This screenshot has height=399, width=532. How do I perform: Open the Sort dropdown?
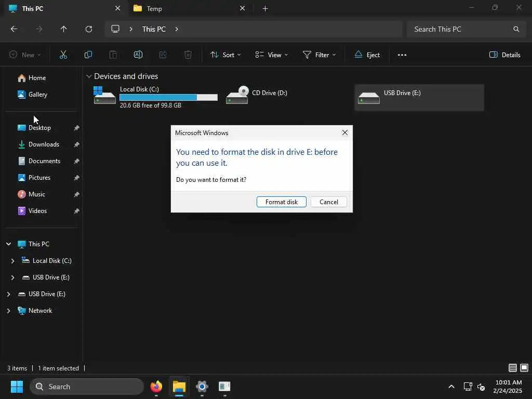225,55
